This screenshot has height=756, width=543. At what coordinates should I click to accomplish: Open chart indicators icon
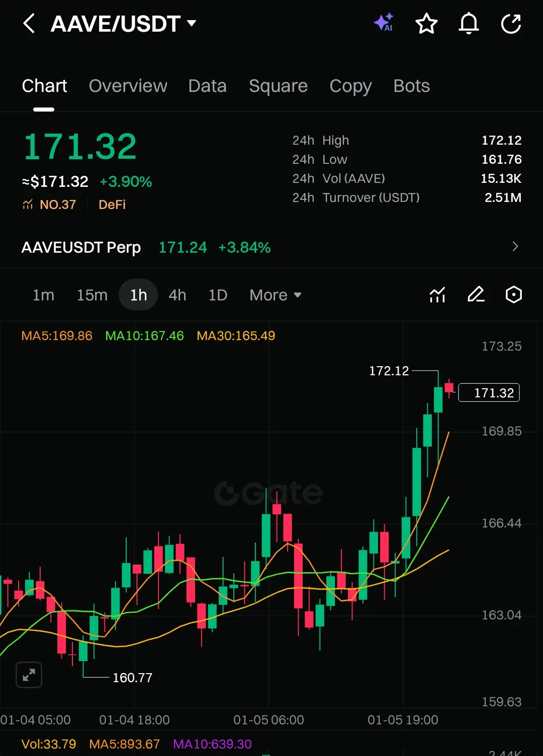pos(437,294)
